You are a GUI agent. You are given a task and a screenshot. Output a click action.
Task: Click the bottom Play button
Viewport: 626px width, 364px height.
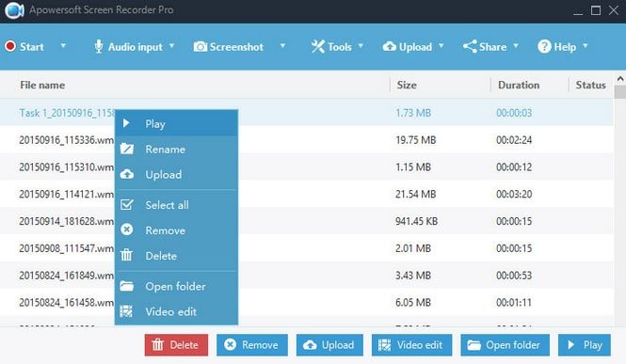(585, 345)
